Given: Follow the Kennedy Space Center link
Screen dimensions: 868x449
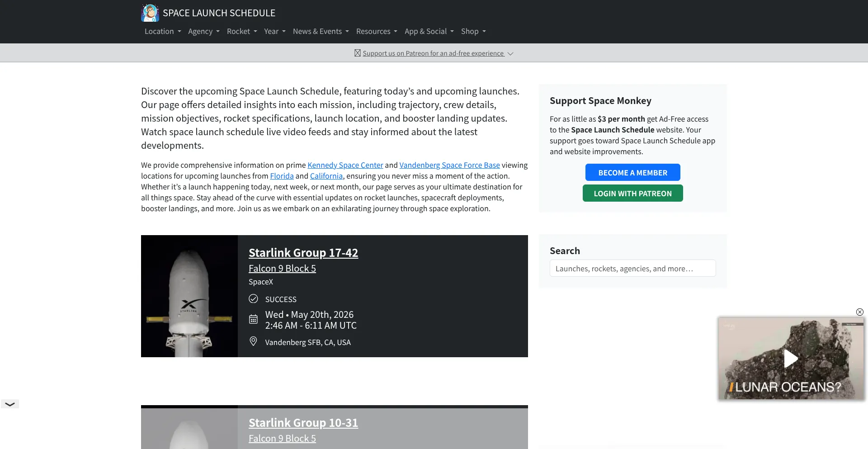Looking at the screenshot, I should click(x=345, y=165).
